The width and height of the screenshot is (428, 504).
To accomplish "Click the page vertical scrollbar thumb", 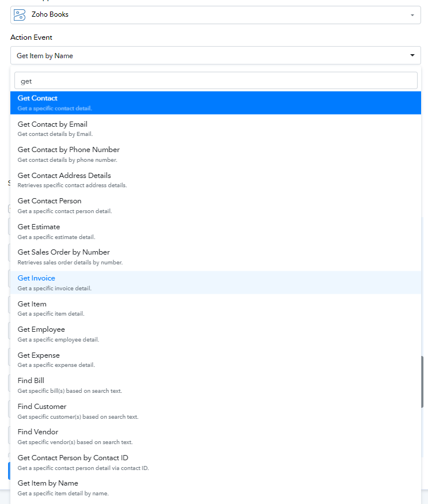I will click(x=422, y=382).
